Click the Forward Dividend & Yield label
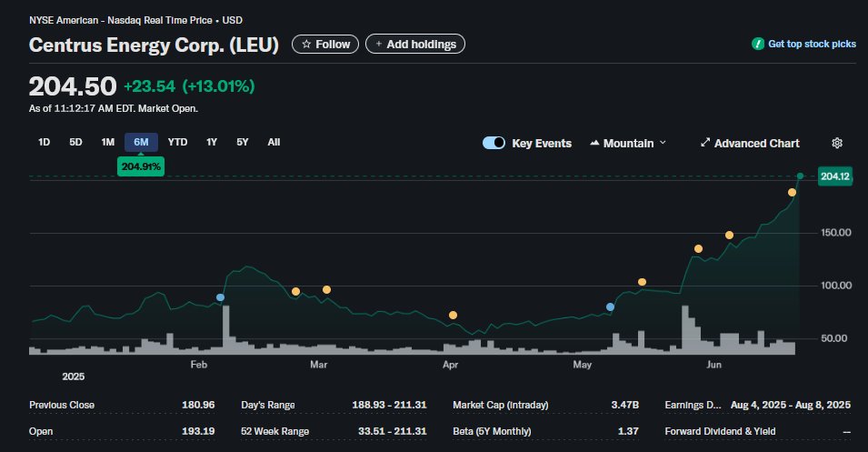This screenshot has height=452, width=868. click(720, 431)
